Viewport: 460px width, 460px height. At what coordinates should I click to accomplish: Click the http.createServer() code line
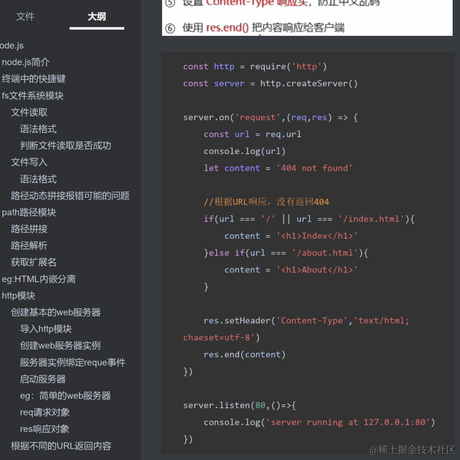pyautogui.click(x=270, y=83)
